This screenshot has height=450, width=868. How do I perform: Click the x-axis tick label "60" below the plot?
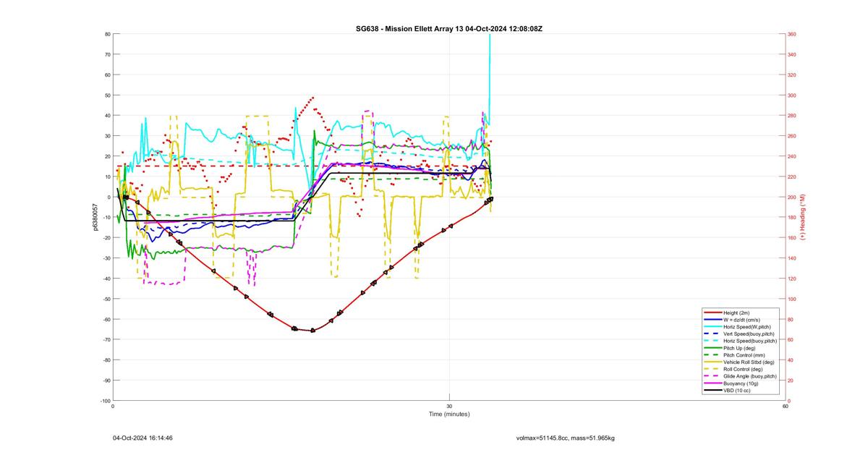tap(785, 406)
